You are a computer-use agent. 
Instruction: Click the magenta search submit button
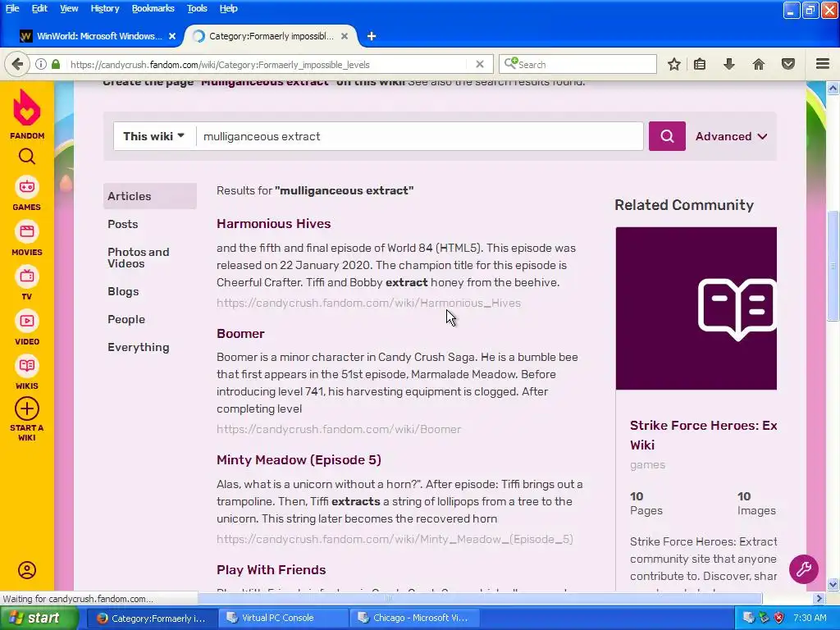coord(667,136)
